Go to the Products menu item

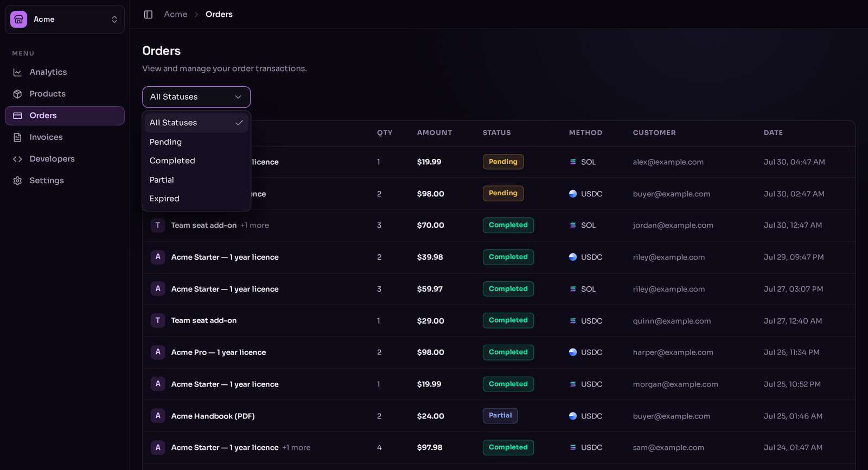pos(65,94)
